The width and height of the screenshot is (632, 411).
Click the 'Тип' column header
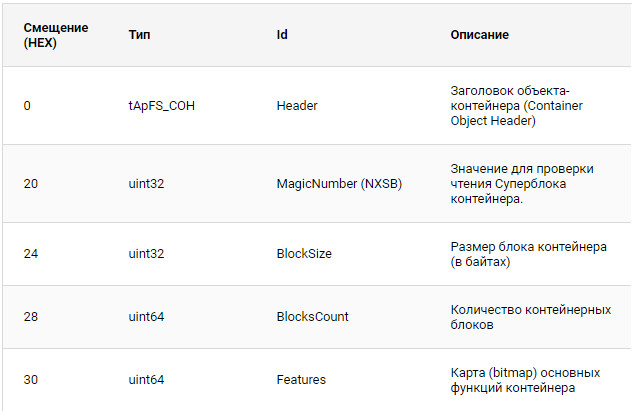pos(139,35)
